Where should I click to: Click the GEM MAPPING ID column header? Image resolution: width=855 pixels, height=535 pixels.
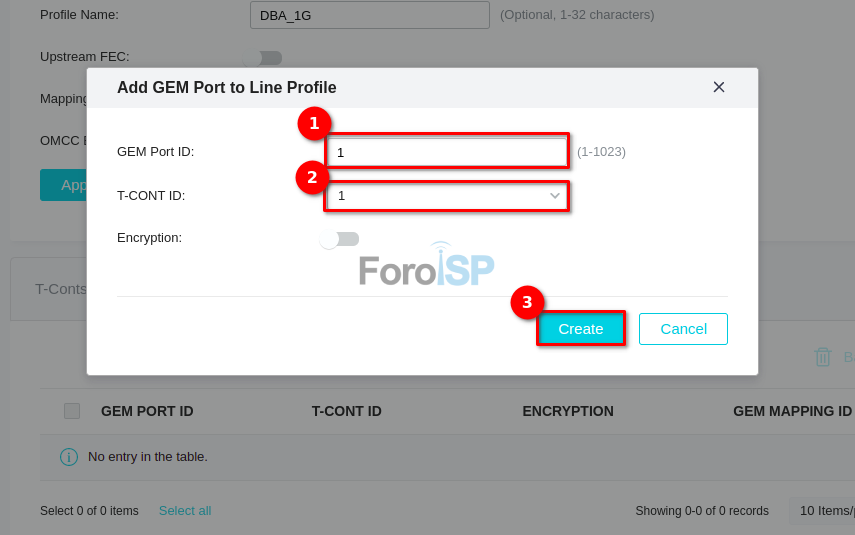tap(792, 411)
